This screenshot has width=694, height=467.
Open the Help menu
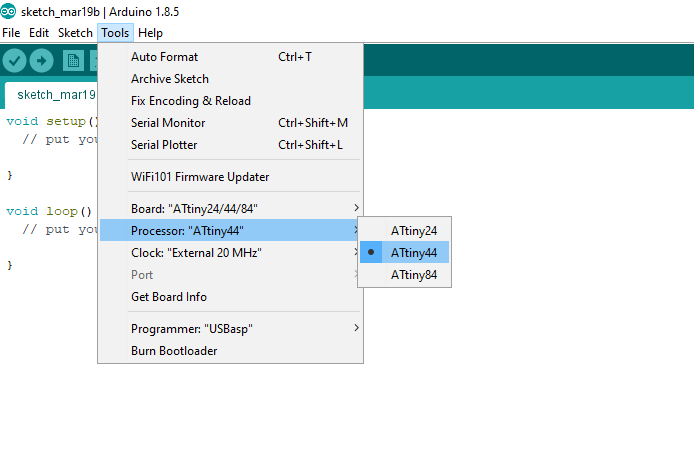150,33
